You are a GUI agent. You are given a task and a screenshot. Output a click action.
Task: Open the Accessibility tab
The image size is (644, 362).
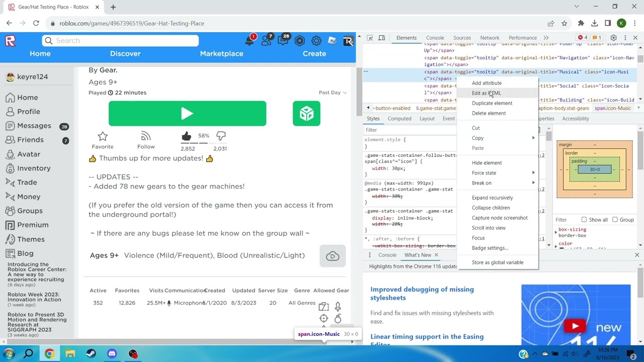tap(576, 119)
